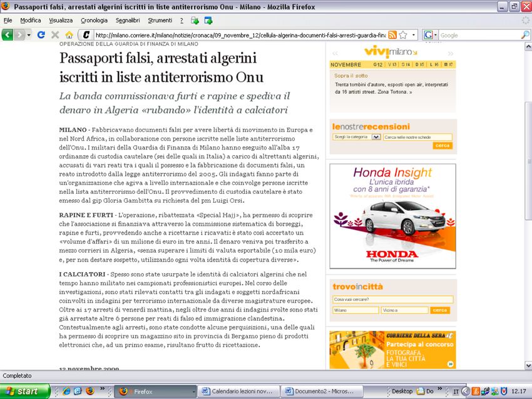Click 'cerca' button under le nostre recensioni
This screenshot has width=532, height=399.
(x=442, y=145)
